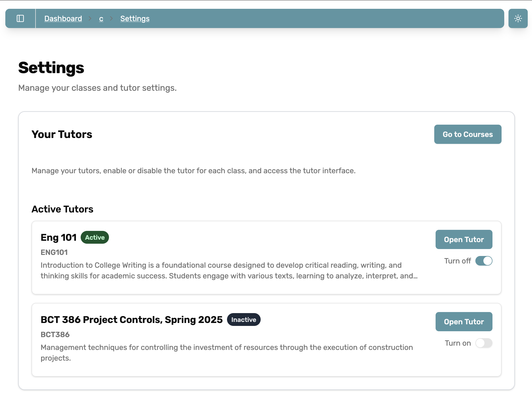
Task: Click the Active badge next to Eng 101
Action: (95, 237)
